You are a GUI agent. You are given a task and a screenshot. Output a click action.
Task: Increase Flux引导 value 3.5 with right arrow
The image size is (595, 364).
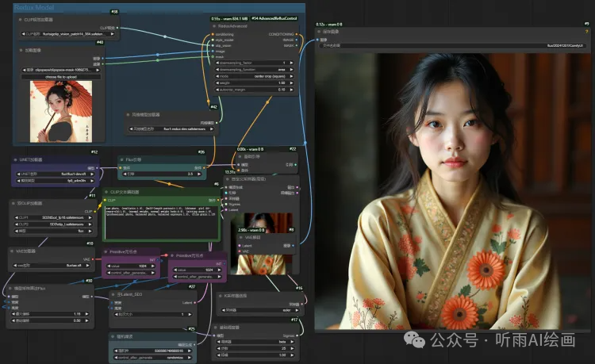coord(200,174)
